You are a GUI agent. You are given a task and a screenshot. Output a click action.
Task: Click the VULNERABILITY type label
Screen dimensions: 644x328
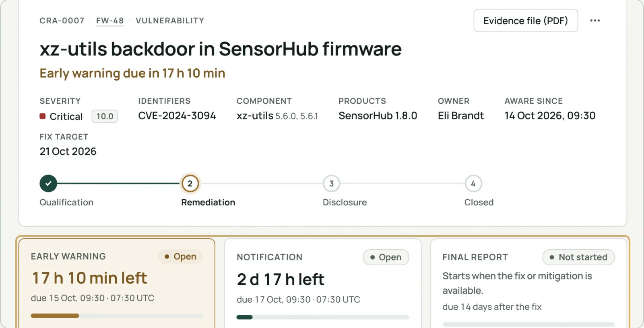[x=170, y=20]
